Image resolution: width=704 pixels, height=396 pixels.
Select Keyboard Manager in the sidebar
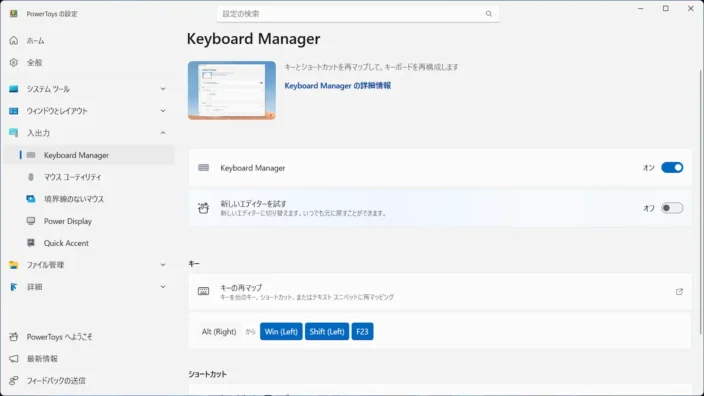88,155
